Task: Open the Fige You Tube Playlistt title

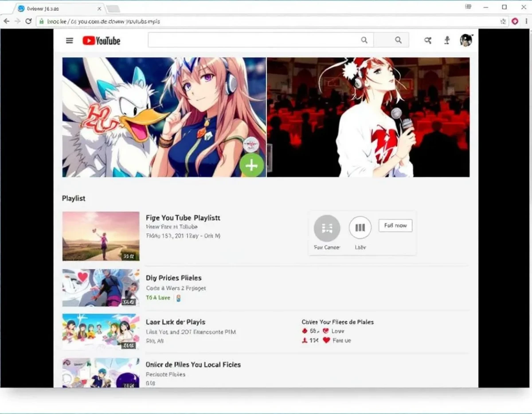Action: (x=183, y=218)
